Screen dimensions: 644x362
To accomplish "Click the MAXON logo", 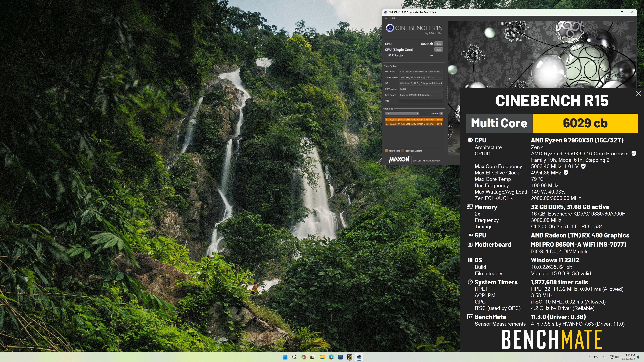I will coord(399,159).
